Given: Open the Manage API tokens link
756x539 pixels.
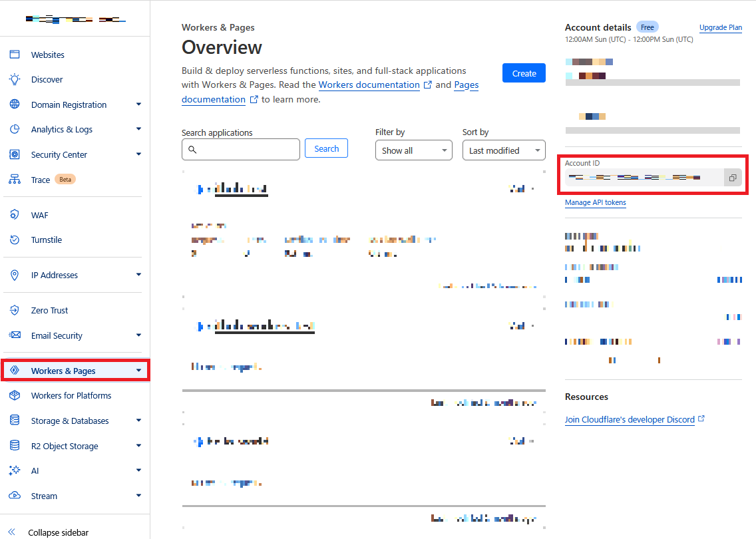Looking at the screenshot, I should pyautogui.click(x=596, y=202).
